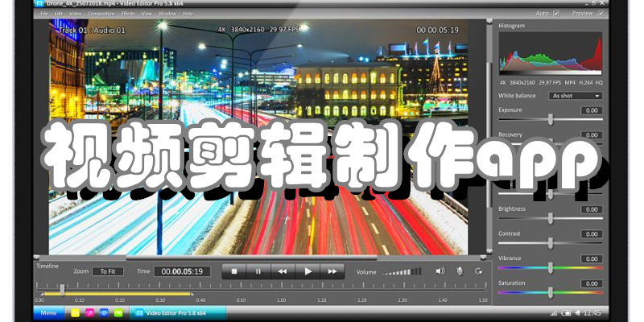The width and height of the screenshot is (644, 322).
Task: Click the Contrast slider handle
Action: pos(551,243)
